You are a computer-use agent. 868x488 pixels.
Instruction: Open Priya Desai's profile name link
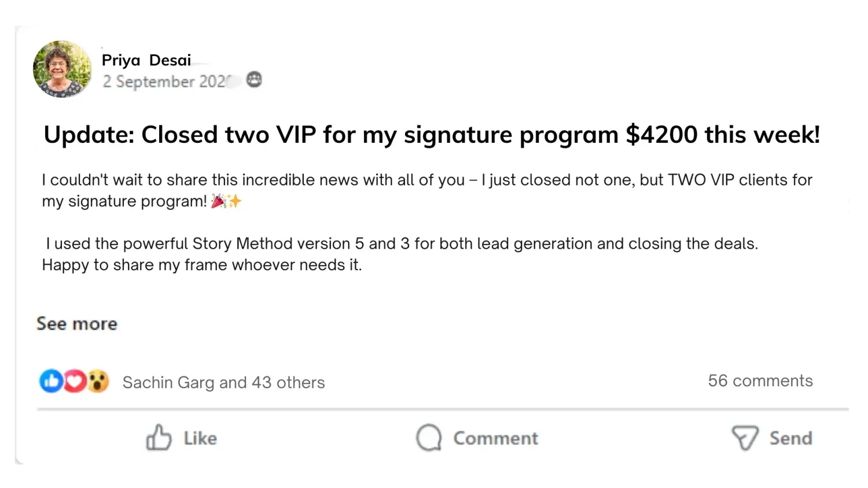[146, 60]
